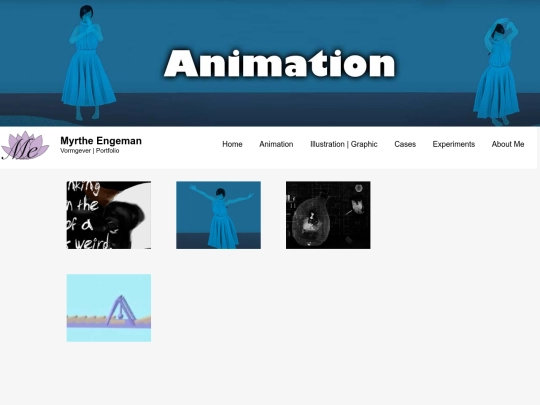Click the Animation banner heading

coord(280,64)
